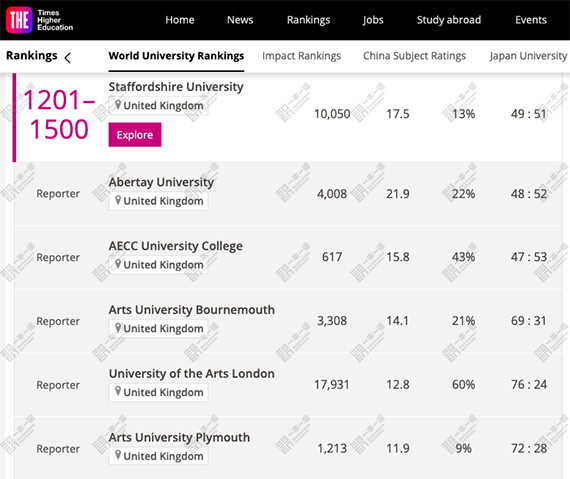The width and height of the screenshot is (570, 479).
Task: Click the location pin under AECC University College
Action: [x=118, y=264]
